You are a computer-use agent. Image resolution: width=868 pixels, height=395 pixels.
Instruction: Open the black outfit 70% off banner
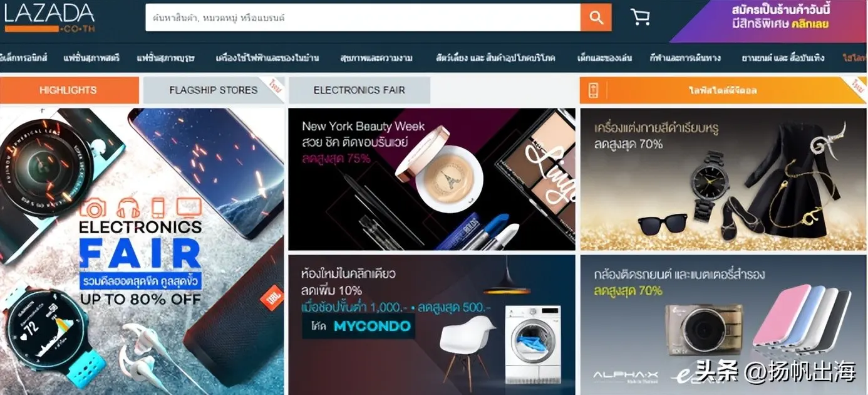point(723,179)
